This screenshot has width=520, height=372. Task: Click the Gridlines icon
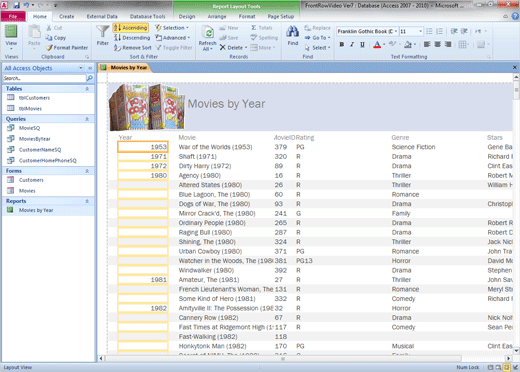click(462, 44)
